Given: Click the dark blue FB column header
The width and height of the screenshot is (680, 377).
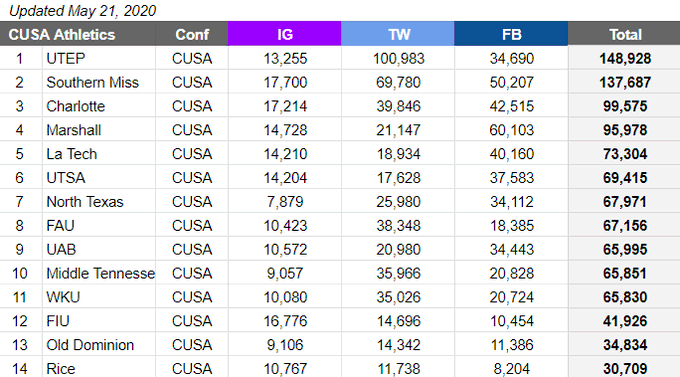Looking at the screenshot, I should [x=511, y=34].
